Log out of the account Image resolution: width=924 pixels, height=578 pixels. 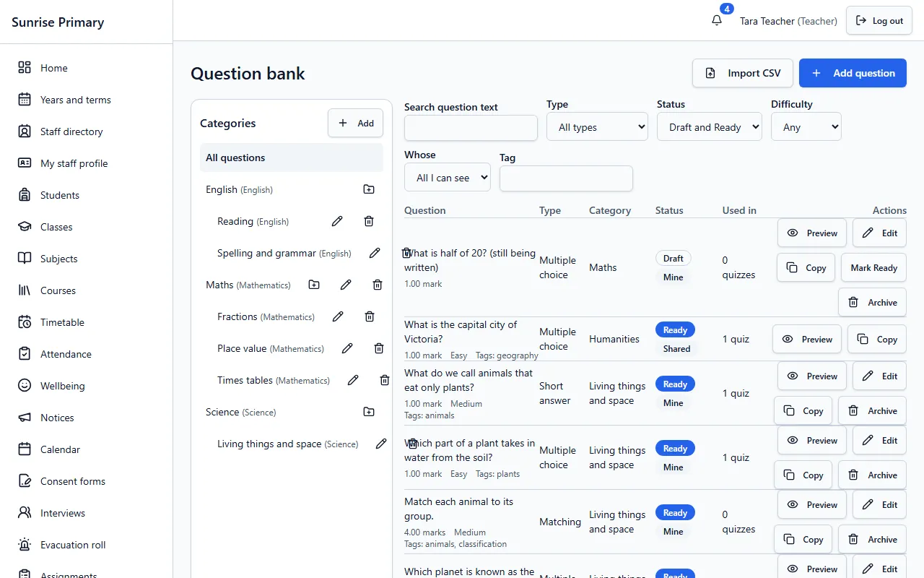879,21
